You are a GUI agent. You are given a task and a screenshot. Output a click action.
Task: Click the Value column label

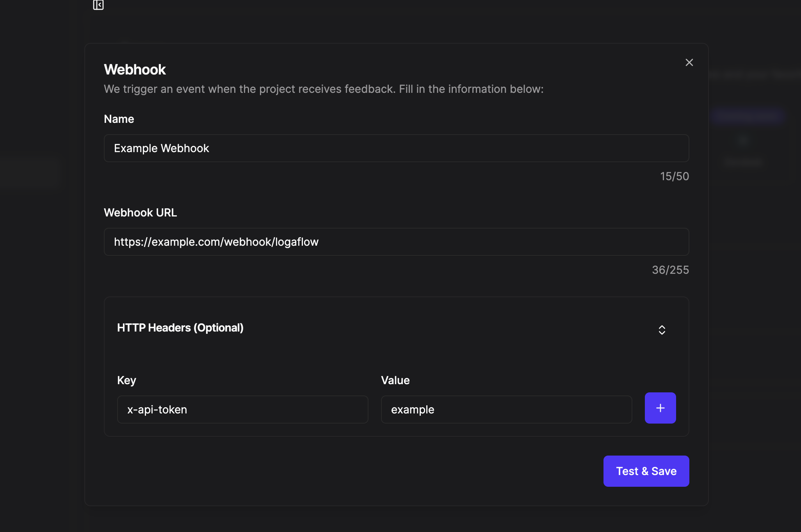coord(395,380)
